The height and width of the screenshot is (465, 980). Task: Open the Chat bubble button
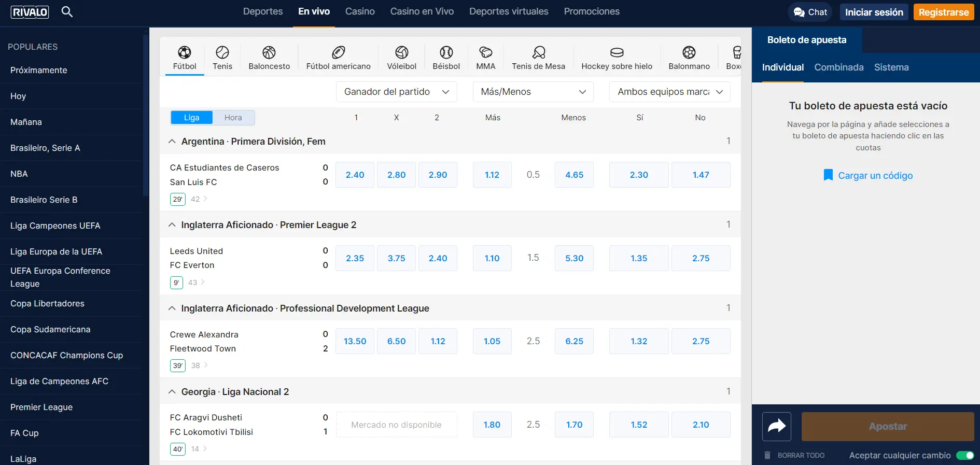tap(810, 12)
